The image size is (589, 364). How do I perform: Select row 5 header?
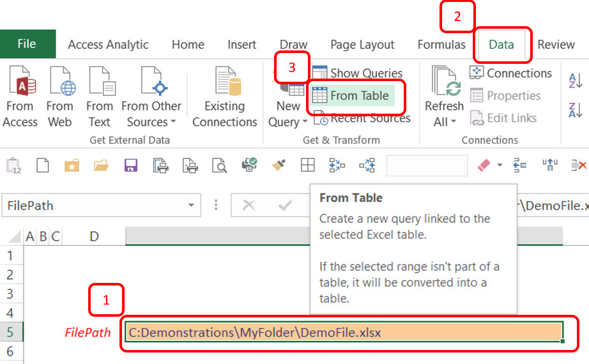(11, 332)
